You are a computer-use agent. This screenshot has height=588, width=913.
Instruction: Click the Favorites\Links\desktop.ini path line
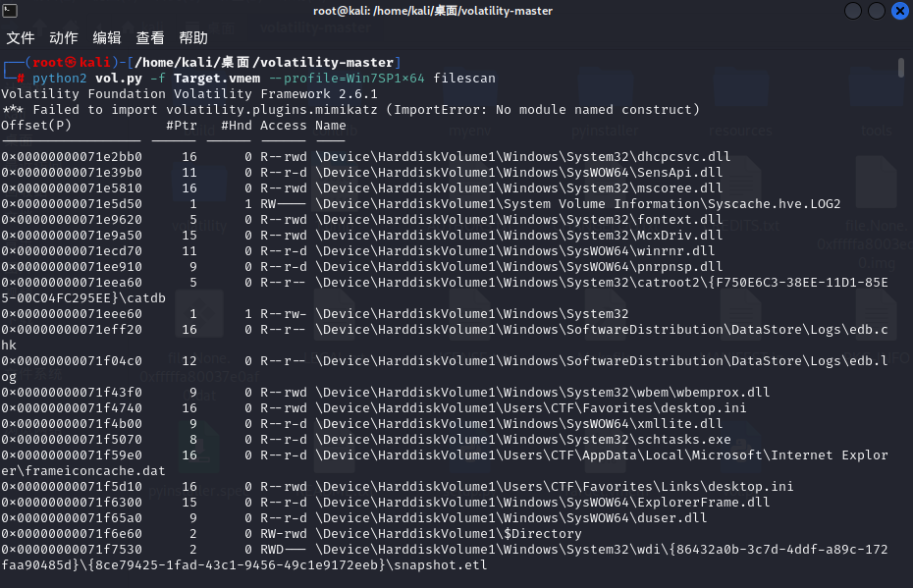click(555, 487)
